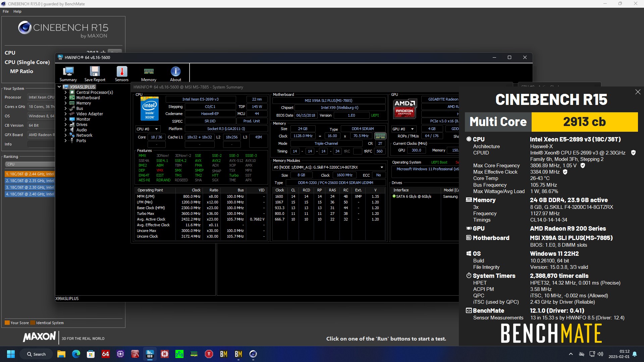
Task: Close the BenchMate result panel
Action: [638, 92]
